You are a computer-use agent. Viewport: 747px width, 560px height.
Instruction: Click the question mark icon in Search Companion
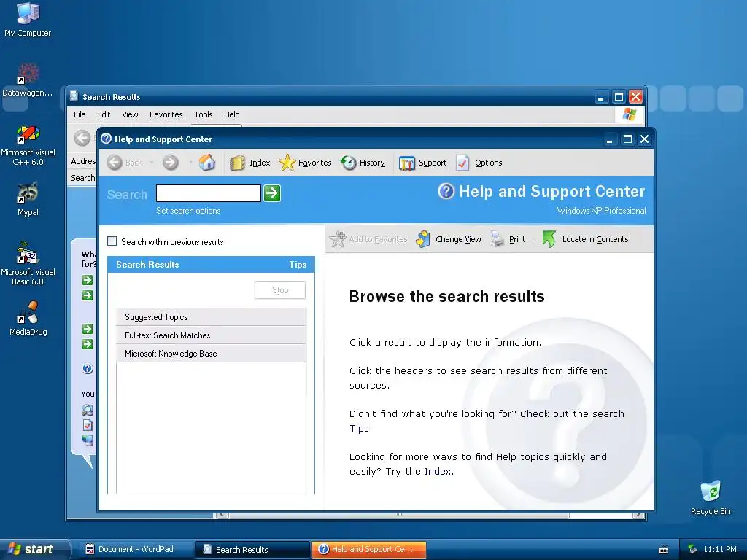[88, 368]
